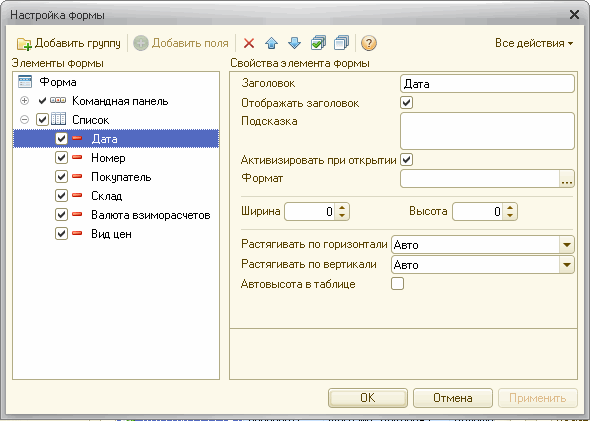The image size is (590, 421).
Task: Select the Список tree item
Action: pos(91,120)
